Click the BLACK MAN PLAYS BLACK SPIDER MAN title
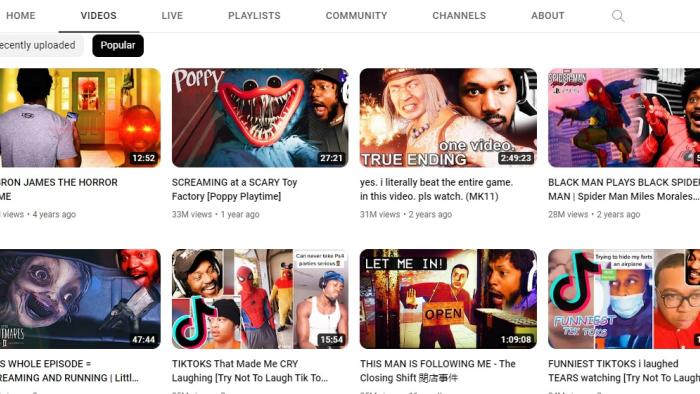The width and height of the screenshot is (700, 394). [624, 189]
